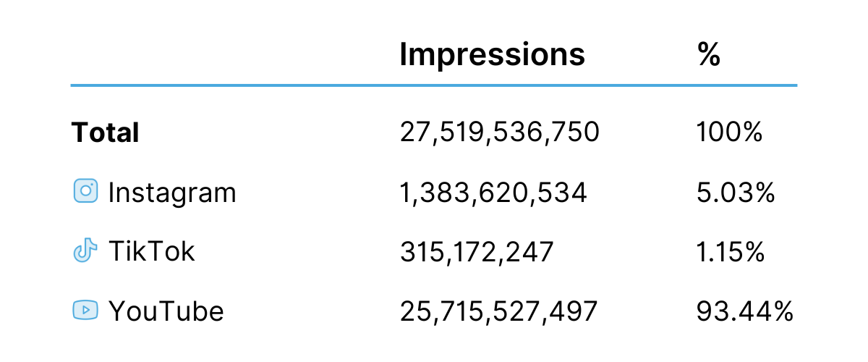Click Instagram impressions value 1,383,620,534

coord(493,193)
